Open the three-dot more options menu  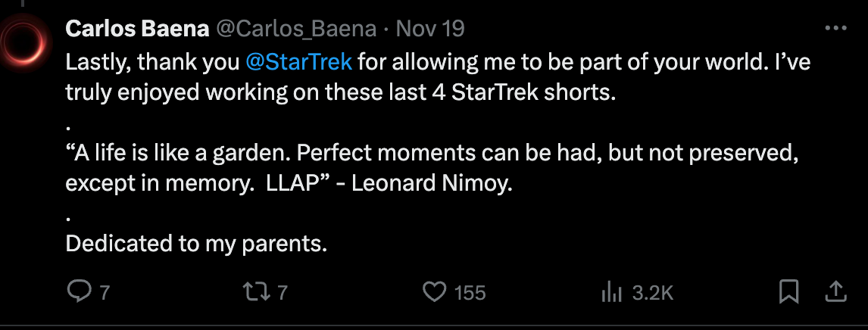pyautogui.click(x=835, y=29)
